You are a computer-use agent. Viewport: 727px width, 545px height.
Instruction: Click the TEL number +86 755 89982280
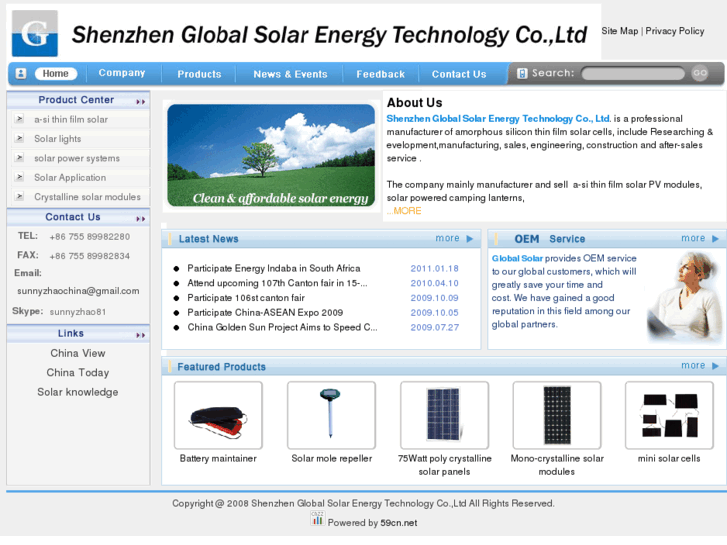coord(90,237)
